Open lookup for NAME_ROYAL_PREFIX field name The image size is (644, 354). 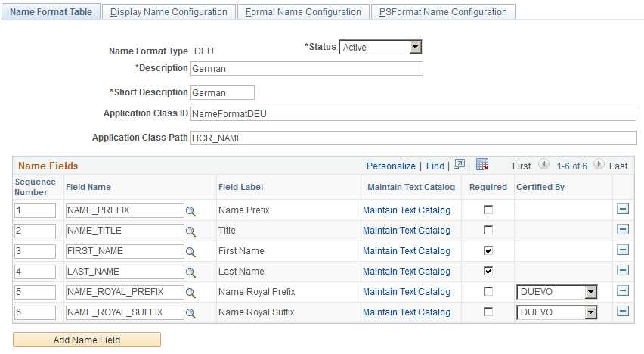[190, 293]
